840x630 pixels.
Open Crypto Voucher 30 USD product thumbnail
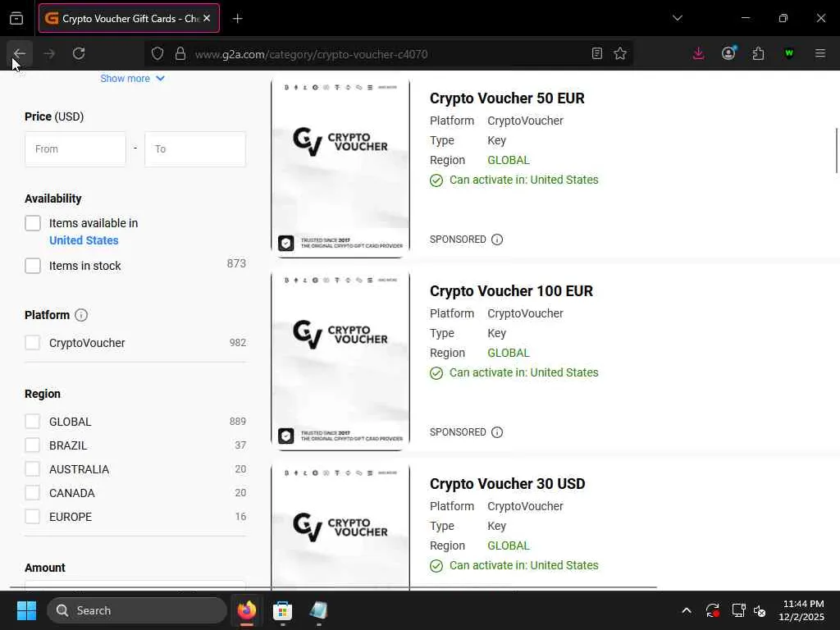(x=340, y=527)
